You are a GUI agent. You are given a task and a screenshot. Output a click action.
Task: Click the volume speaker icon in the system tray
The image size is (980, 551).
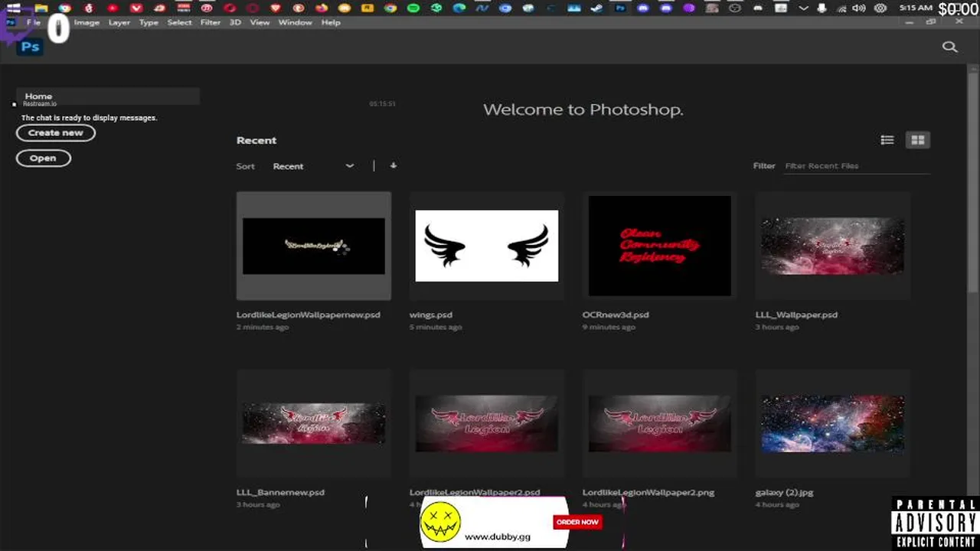point(858,8)
